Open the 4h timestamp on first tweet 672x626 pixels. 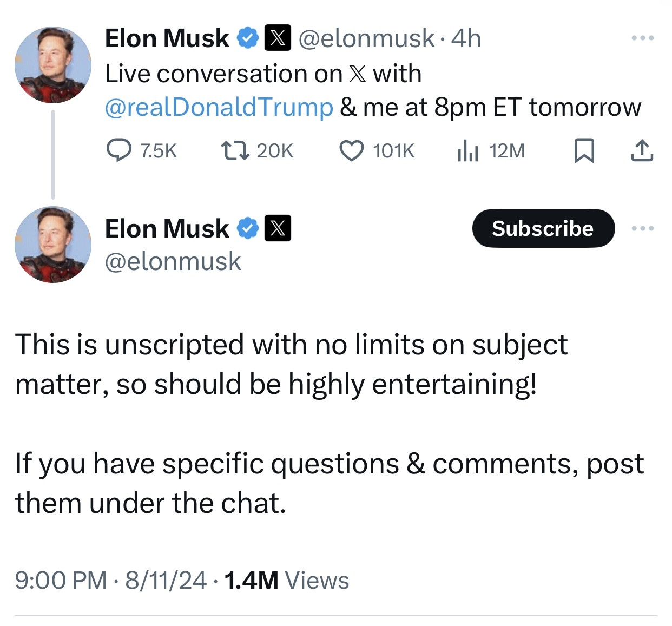[x=466, y=38]
